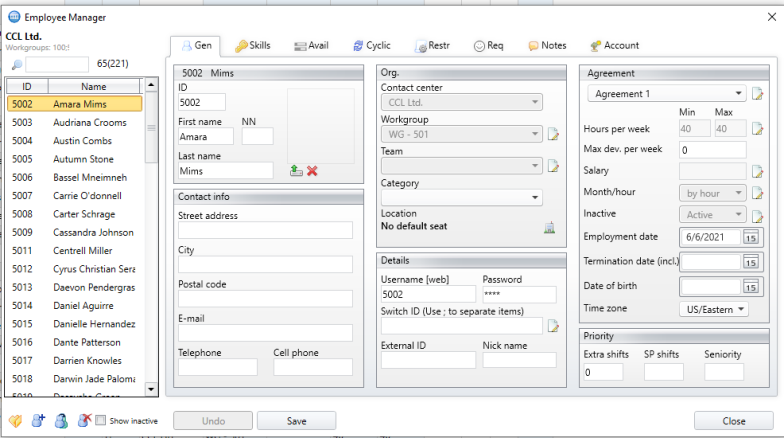
Task: Click the open folder icon at bottom left
Action: coord(16,421)
